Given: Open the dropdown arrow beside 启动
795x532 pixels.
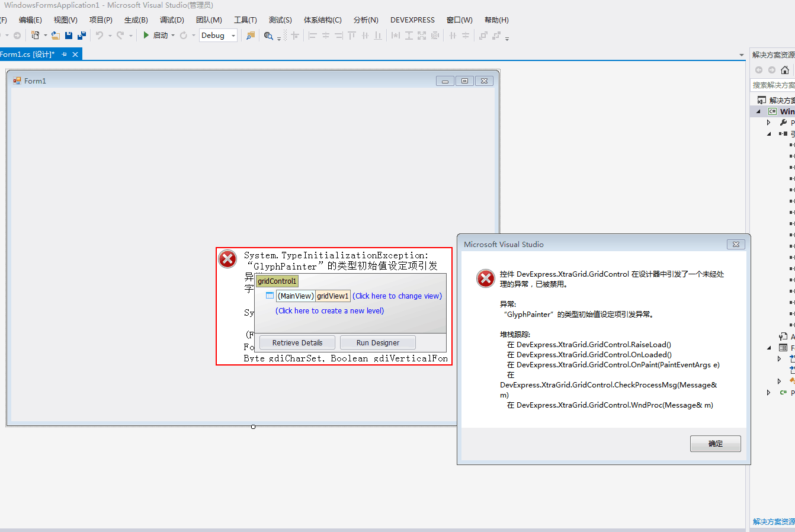Looking at the screenshot, I should [x=173, y=36].
